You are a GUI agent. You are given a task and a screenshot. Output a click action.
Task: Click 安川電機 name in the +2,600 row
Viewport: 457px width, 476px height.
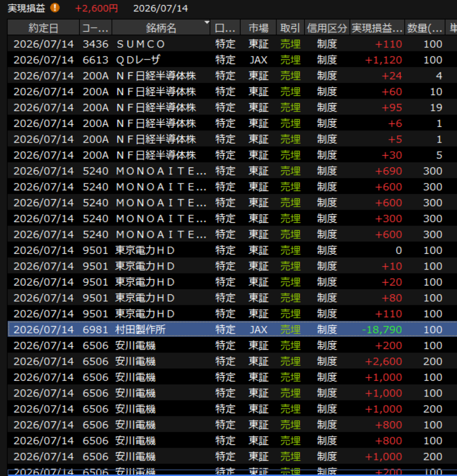[x=136, y=361]
